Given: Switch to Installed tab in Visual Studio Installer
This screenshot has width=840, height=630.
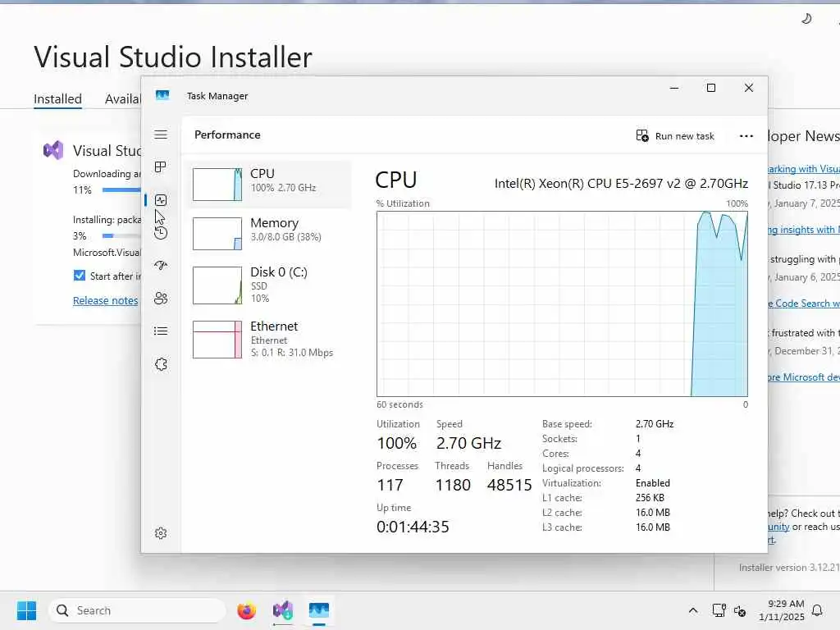Looking at the screenshot, I should pyautogui.click(x=58, y=99).
